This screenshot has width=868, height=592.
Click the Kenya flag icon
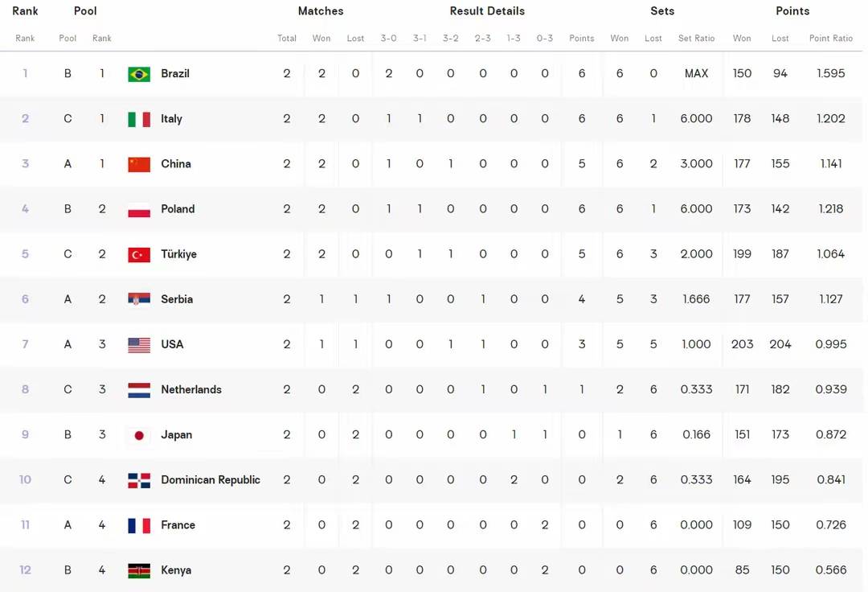(x=139, y=570)
